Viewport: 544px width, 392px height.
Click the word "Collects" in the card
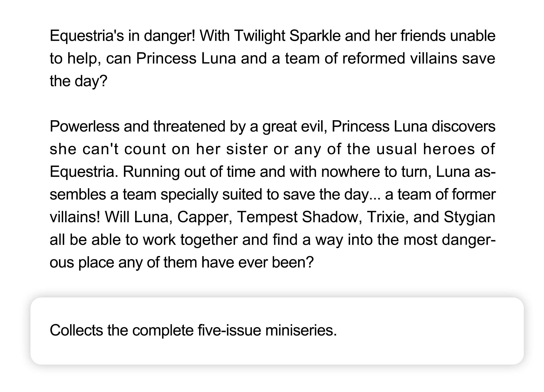76,330
